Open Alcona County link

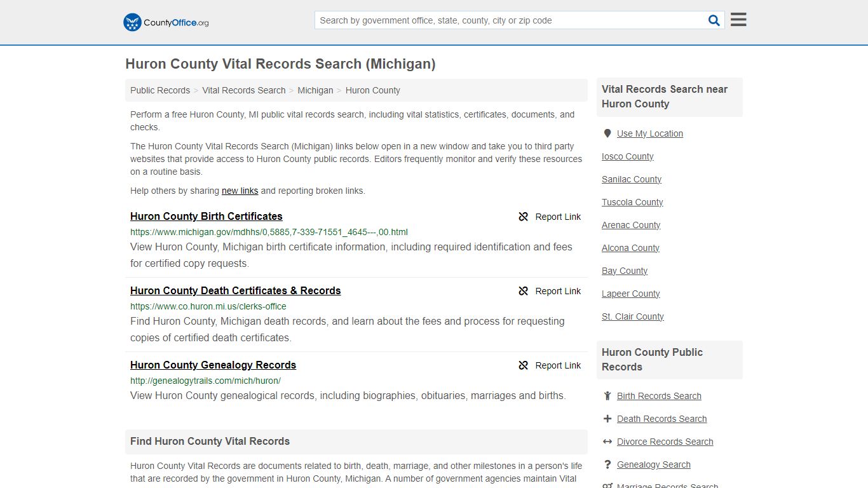pyautogui.click(x=630, y=248)
